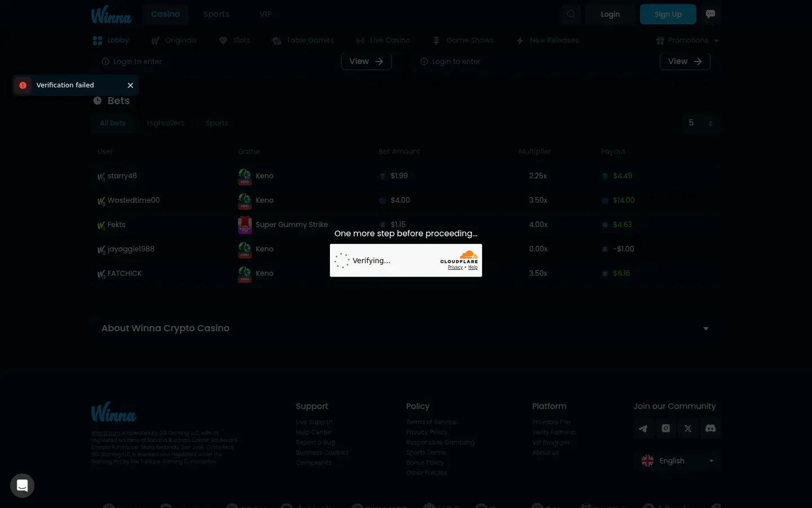Switch to the Sports tab in header
The height and width of the screenshot is (508, 812).
click(216, 14)
